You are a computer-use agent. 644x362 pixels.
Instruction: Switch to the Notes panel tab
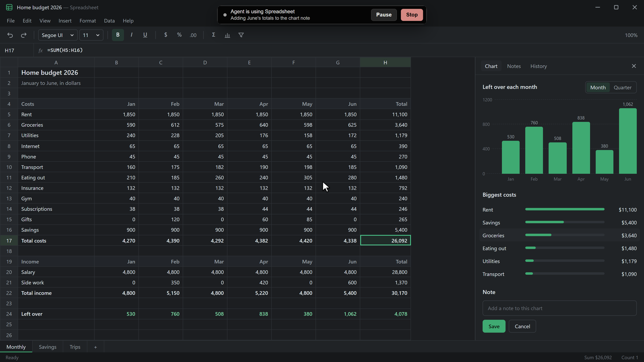click(x=514, y=66)
